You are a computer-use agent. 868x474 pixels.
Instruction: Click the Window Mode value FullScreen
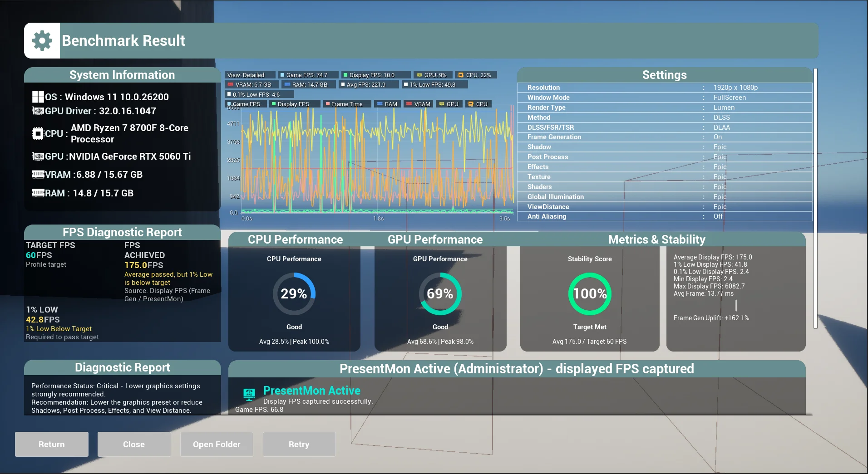pyautogui.click(x=730, y=98)
